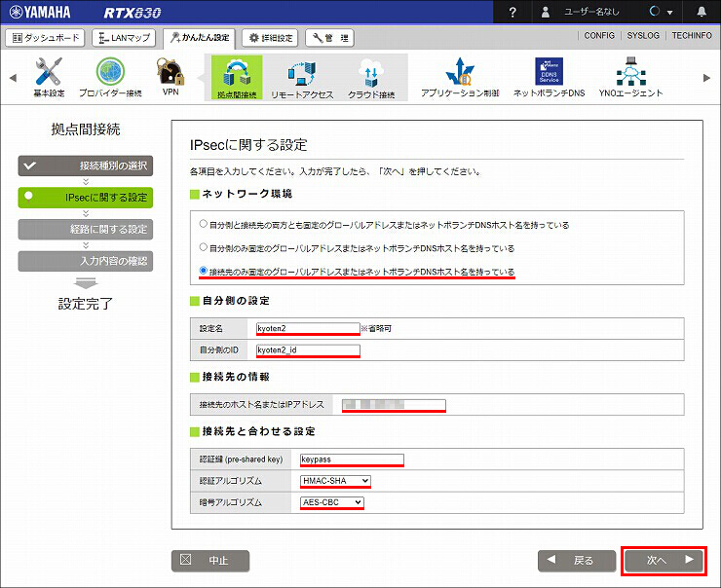Click the 接続先のホスト名またはIPアドレス field
Image resolution: width=721 pixels, height=588 pixels.
point(394,405)
